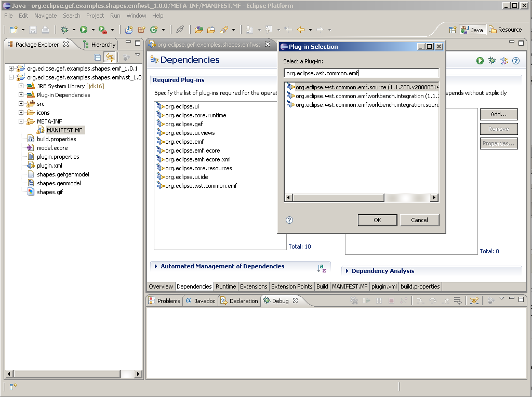Click the green Run toolbar icon
Screen dimensions: 532x397
(83, 30)
